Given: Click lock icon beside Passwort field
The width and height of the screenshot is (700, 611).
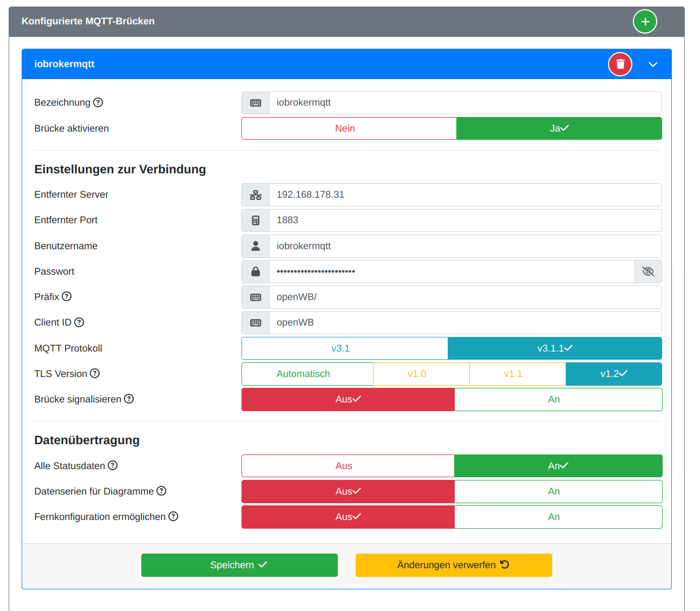Looking at the screenshot, I should coord(256,271).
